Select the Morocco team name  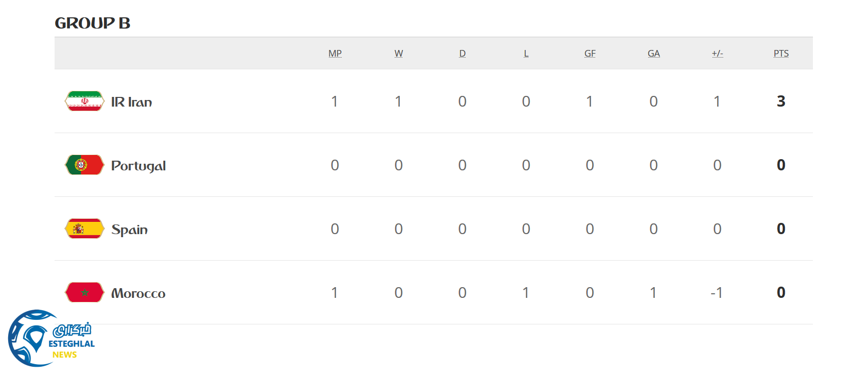[x=138, y=293]
